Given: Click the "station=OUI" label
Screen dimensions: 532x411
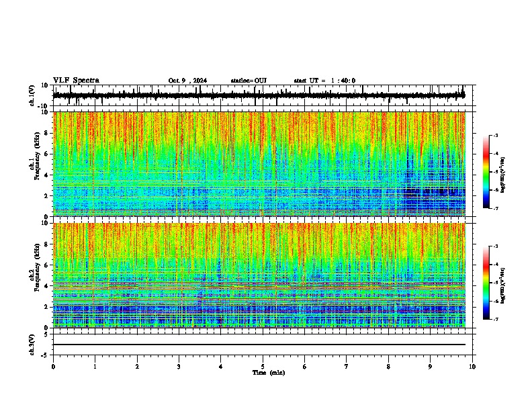Looking at the screenshot, I should point(249,81).
